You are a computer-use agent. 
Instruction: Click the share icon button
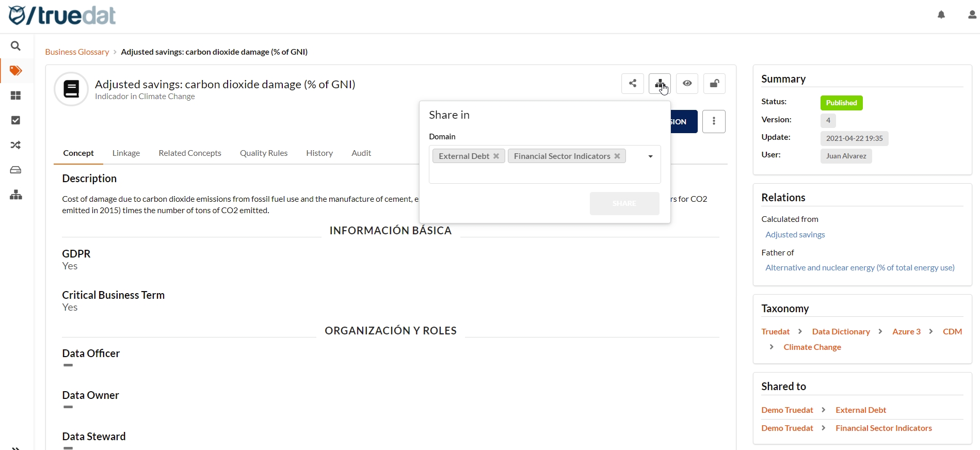click(x=633, y=84)
